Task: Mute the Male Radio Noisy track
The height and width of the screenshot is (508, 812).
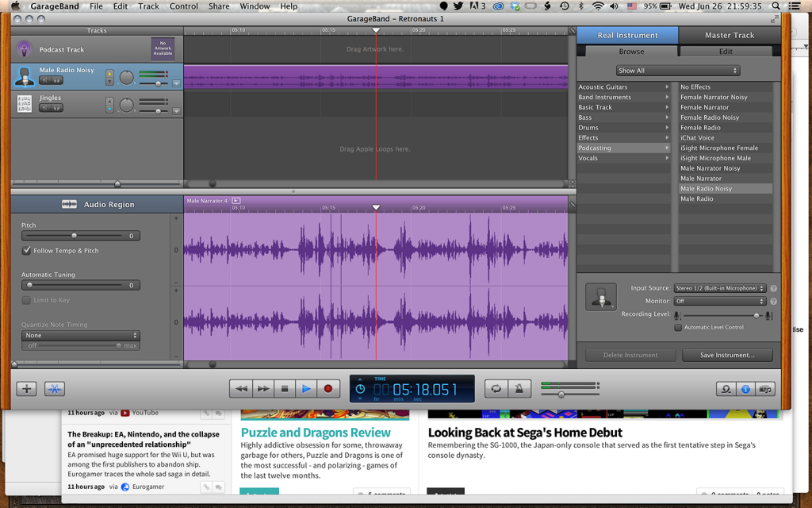Action: tap(45, 80)
